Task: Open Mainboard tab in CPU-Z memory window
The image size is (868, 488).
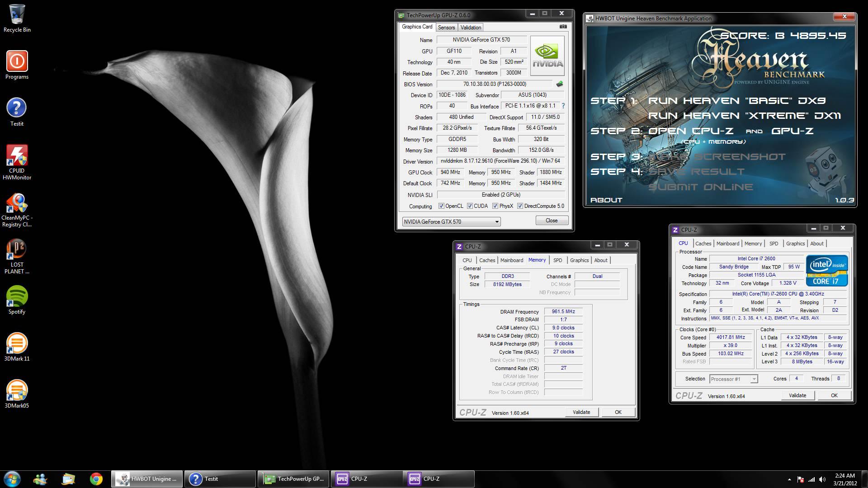Action: click(511, 260)
